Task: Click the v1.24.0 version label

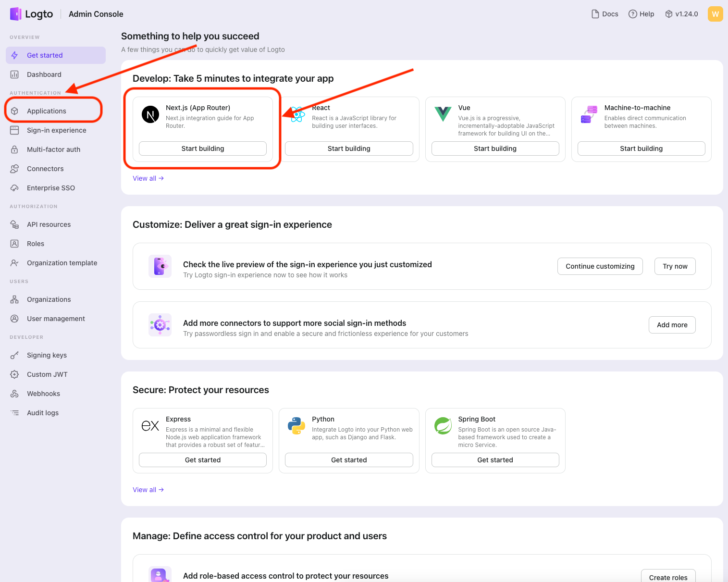Action: (x=681, y=14)
